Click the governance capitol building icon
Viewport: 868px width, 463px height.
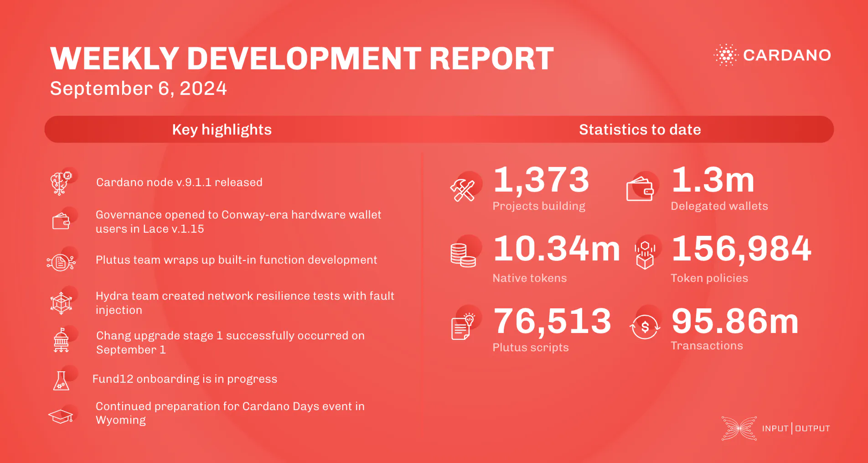(62, 341)
